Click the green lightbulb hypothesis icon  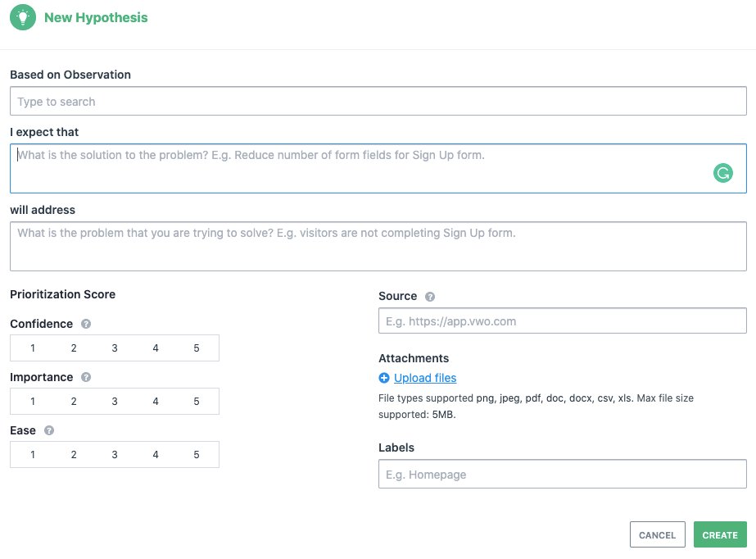(x=23, y=17)
